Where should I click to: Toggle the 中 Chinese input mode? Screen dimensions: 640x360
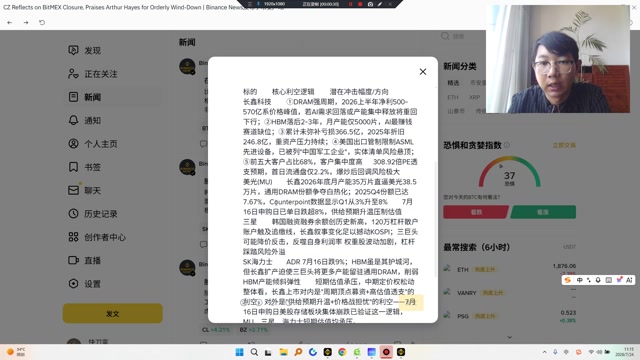(579, 280)
